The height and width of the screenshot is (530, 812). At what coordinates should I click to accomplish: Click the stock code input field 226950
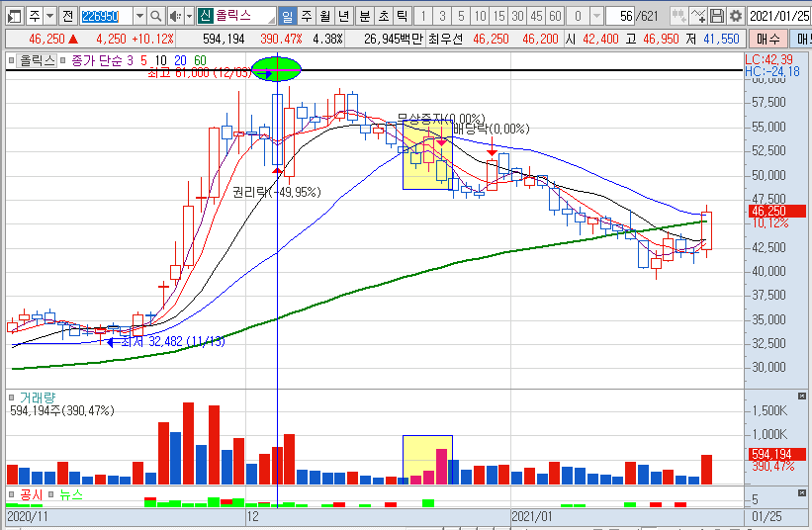(104, 16)
